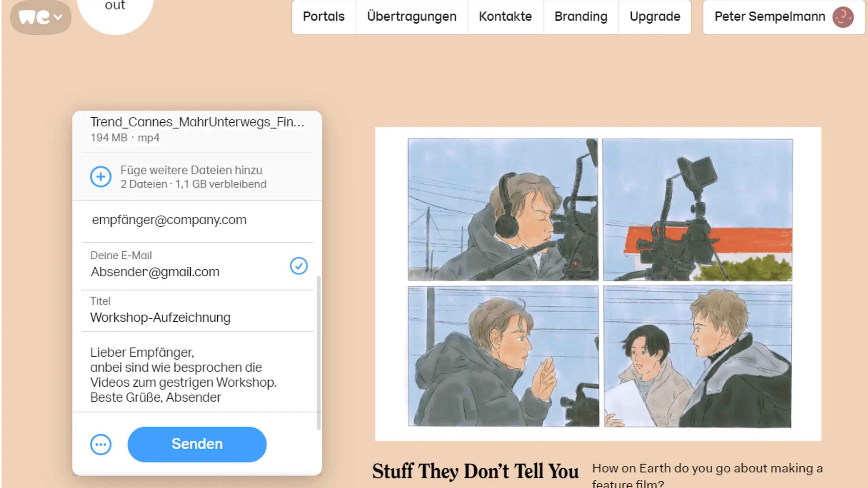Open the Übertragungen tab
This screenshot has width=868, height=488.
click(x=411, y=16)
